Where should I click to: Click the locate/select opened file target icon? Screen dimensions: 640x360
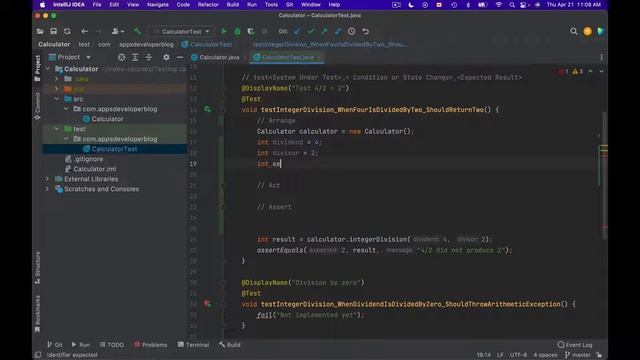point(122,57)
